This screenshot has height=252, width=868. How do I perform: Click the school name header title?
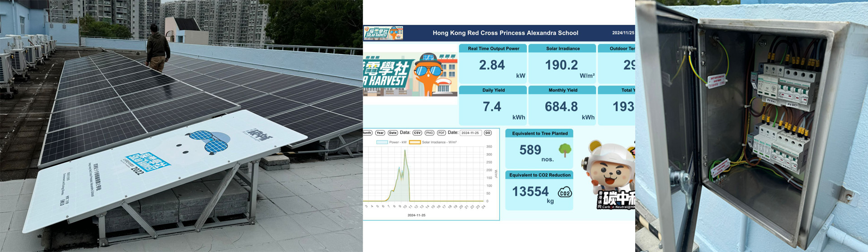point(505,33)
